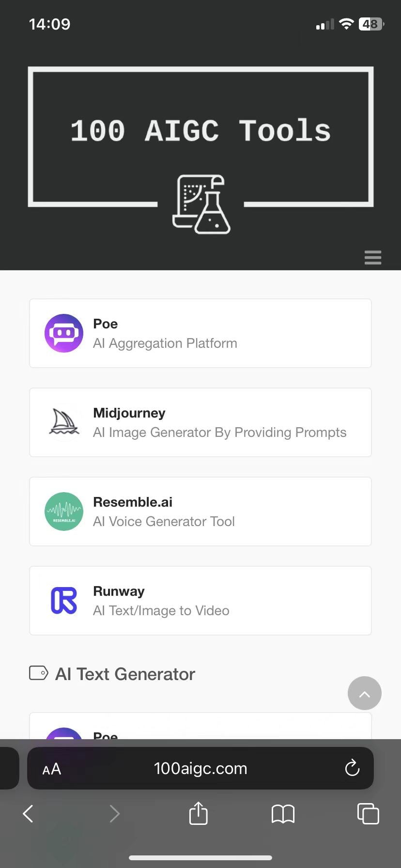Tap the Safari share icon
Screen dimensions: 401x868
pyautogui.click(x=198, y=813)
